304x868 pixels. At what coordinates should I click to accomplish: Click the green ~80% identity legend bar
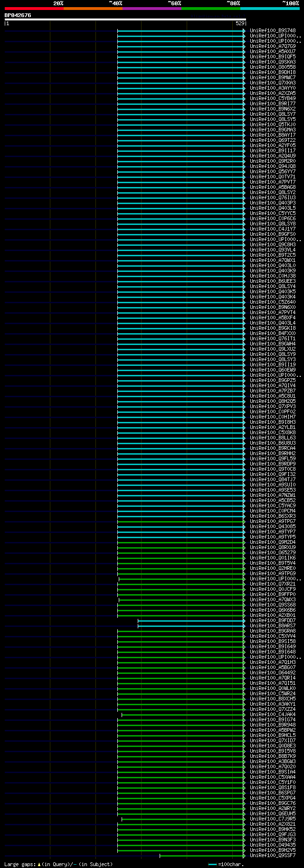pyautogui.click(x=210, y=9)
